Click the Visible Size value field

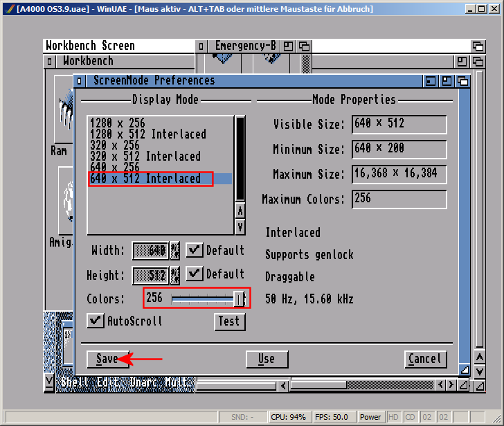pyautogui.click(x=399, y=125)
